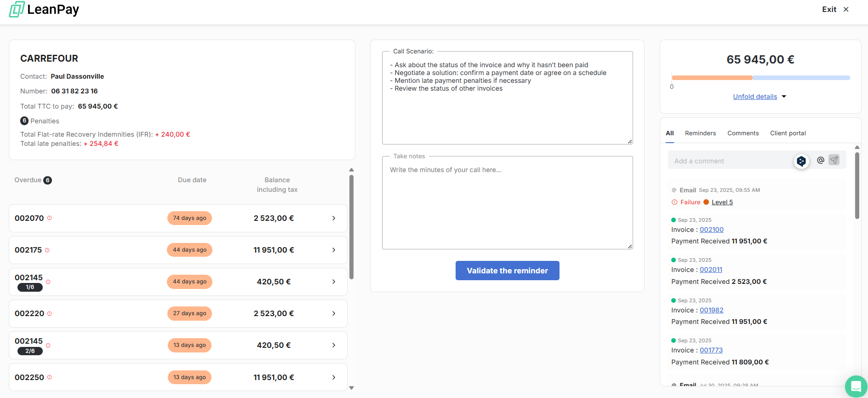Click the invoice list scroll down arrow

pyautogui.click(x=351, y=388)
